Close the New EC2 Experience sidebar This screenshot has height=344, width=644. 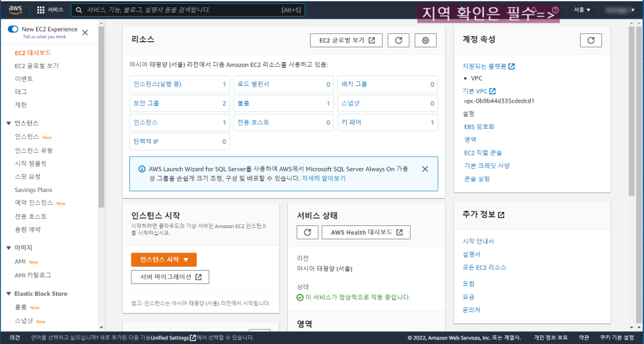(85, 33)
